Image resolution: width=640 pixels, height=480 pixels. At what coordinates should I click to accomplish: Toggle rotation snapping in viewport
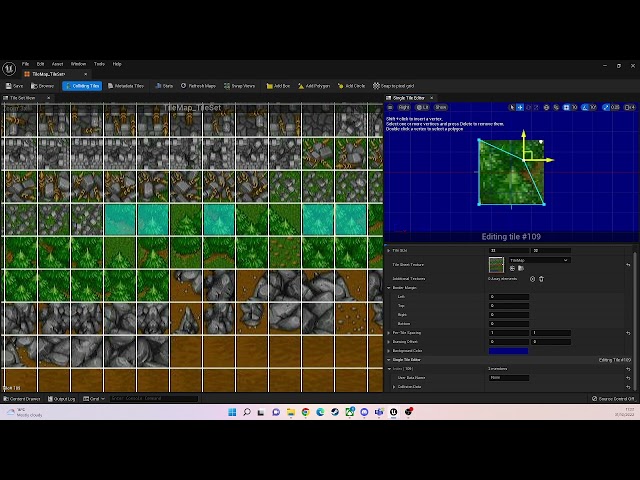coord(585,107)
